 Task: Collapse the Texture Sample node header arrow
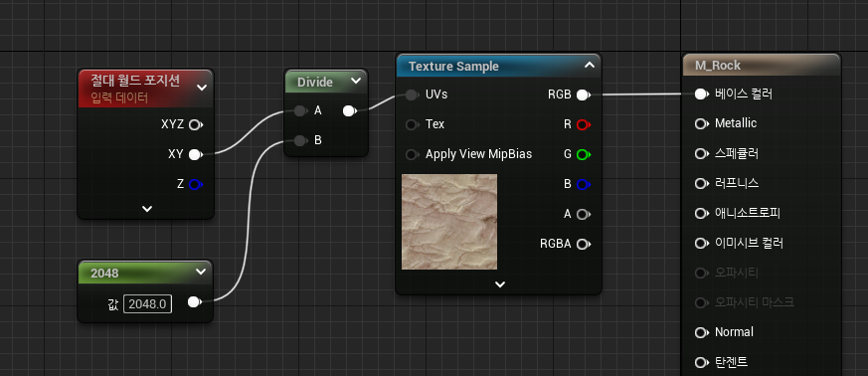tap(590, 66)
